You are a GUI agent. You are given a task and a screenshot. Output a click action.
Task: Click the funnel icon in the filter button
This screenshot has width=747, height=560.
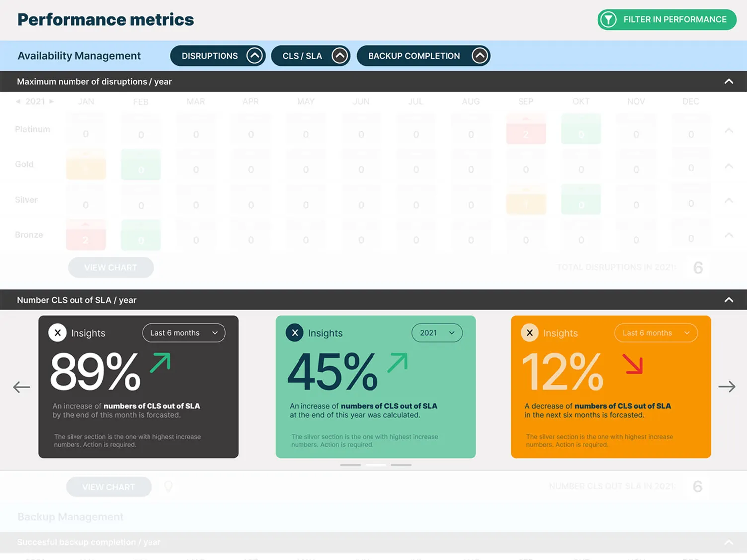pyautogui.click(x=608, y=20)
